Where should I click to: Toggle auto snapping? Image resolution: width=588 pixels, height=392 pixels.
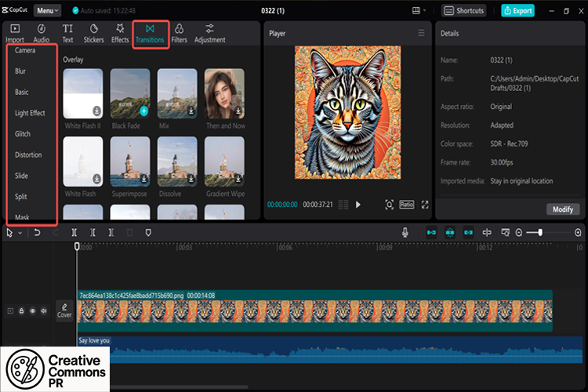click(x=450, y=233)
